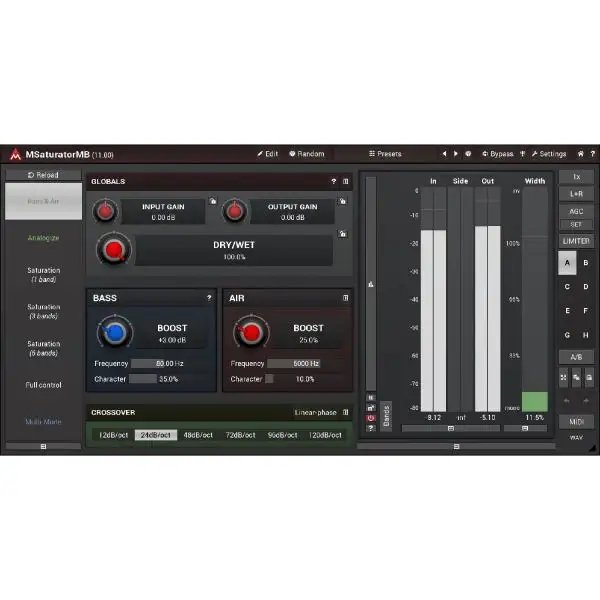Click the lock icon next to Output Gain
The height and width of the screenshot is (600, 600).
pyautogui.click(x=342, y=201)
